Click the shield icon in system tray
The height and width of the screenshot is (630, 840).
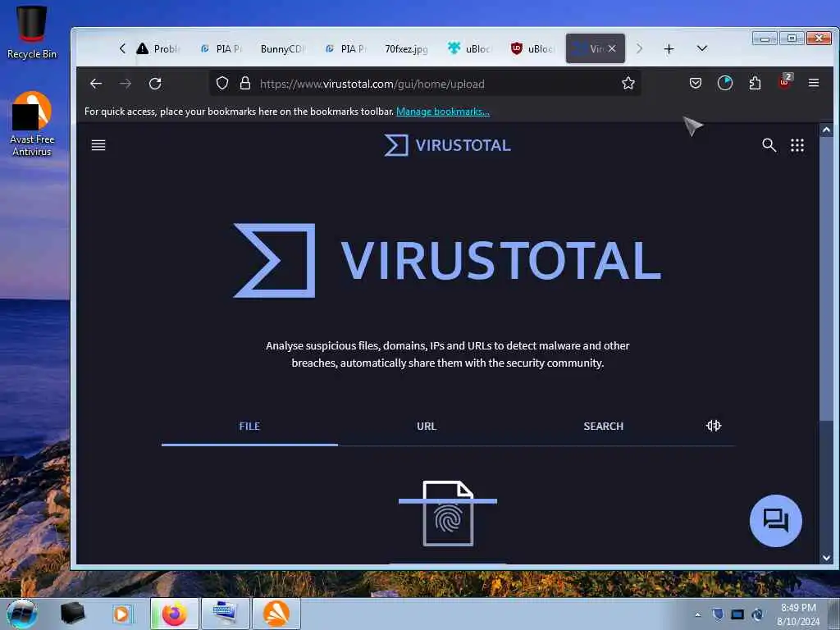[x=718, y=614]
